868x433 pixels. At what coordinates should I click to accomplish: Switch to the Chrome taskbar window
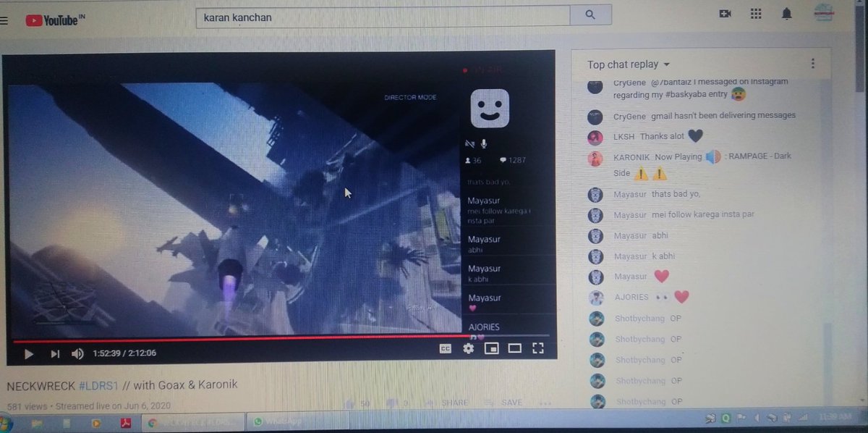(x=193, y=423)
